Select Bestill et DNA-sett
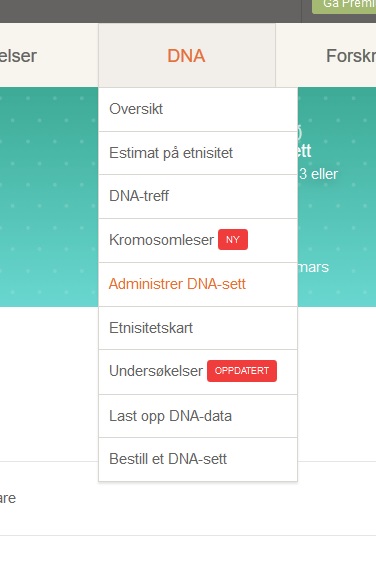Image resolution: width=376 pixels, height=564 pixels. [198, 459]
